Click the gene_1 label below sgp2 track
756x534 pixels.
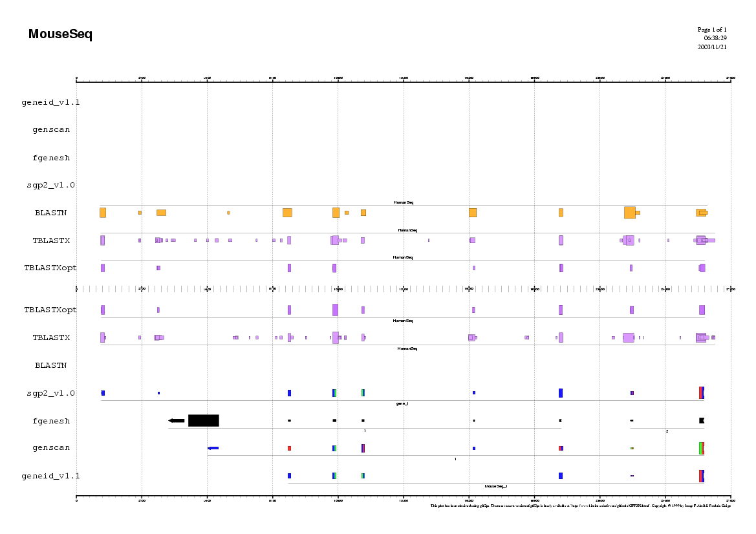tap(402, 403)
